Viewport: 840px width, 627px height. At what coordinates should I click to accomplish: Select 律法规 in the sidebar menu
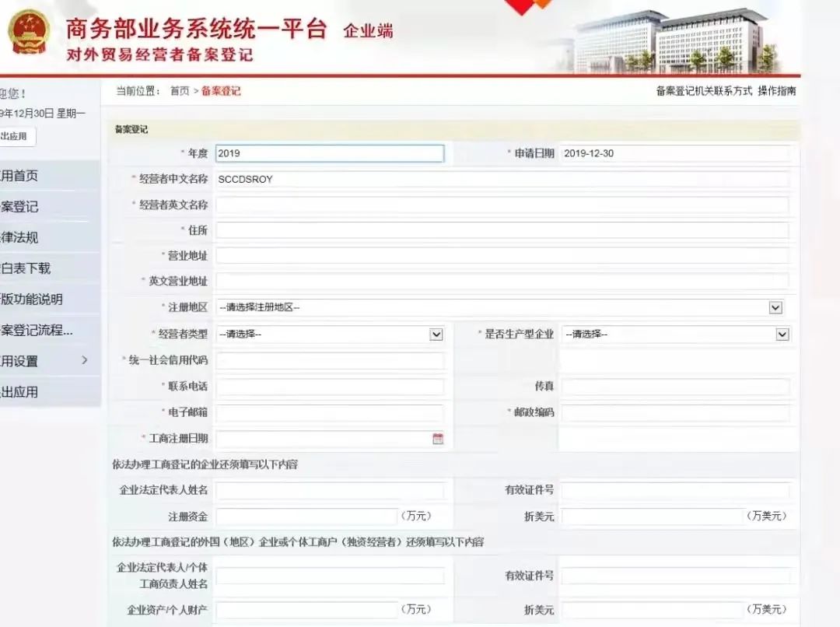click(20, 237)
